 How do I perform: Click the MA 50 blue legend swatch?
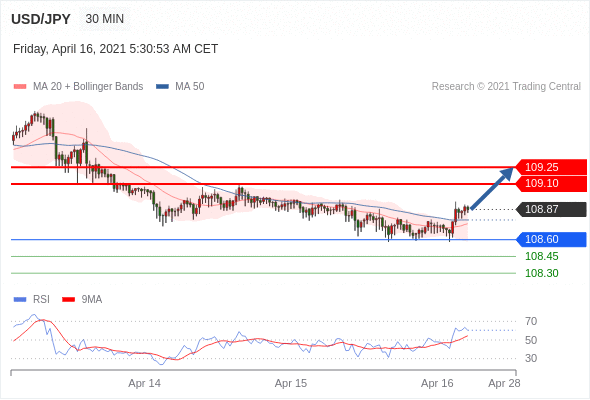pos(162,87)
